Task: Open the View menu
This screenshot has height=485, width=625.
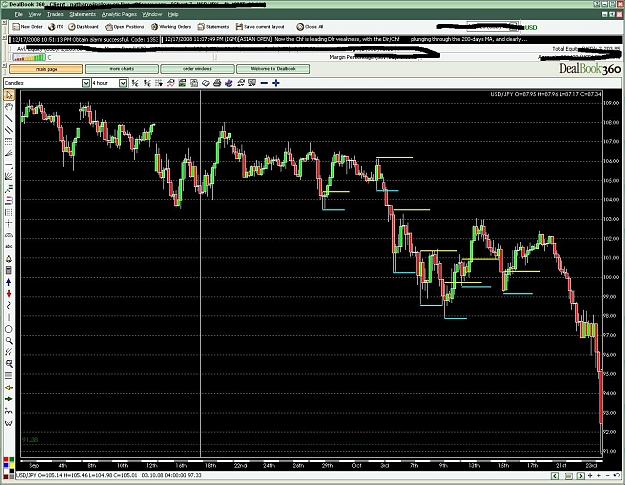Action: pos(35,14)
